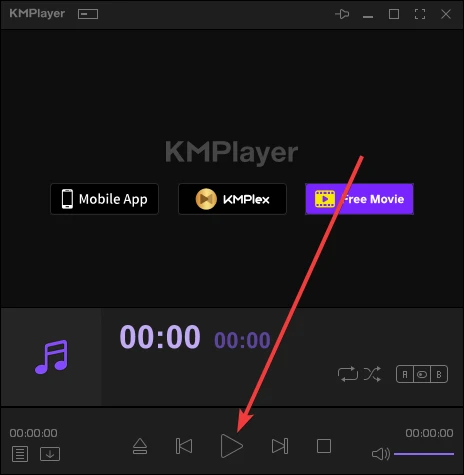The width and height of the screenshot is (464, 475).
Task: Skip to the next track
Action: point(280,446)
